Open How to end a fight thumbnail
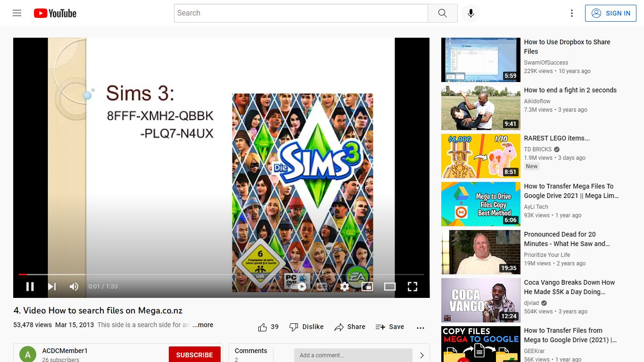Image resolution: width=644 pixels, height=362 pixels. (x=481, y=108)
